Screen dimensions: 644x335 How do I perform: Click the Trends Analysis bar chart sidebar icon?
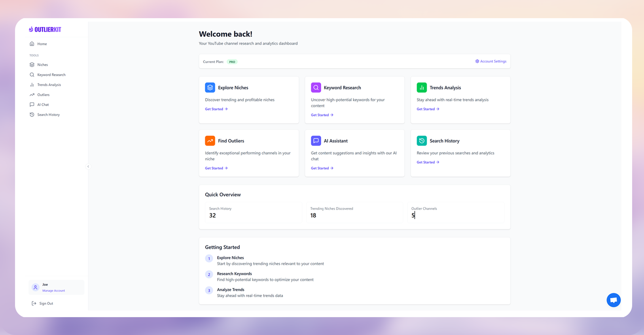(32, 85)
